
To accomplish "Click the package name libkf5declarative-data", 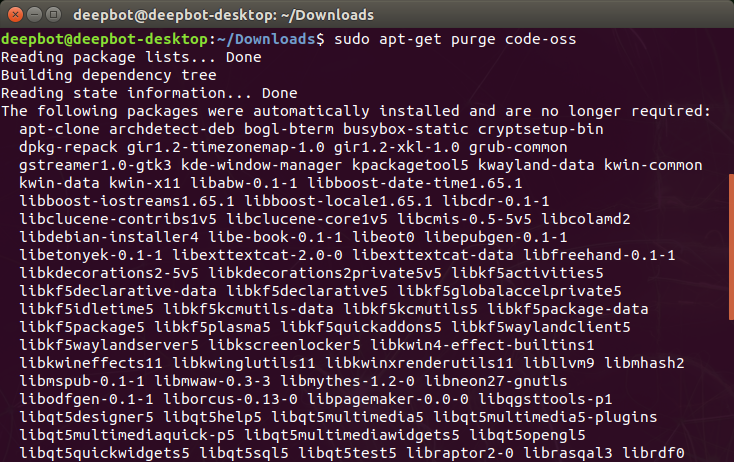I will pos(118,291).
